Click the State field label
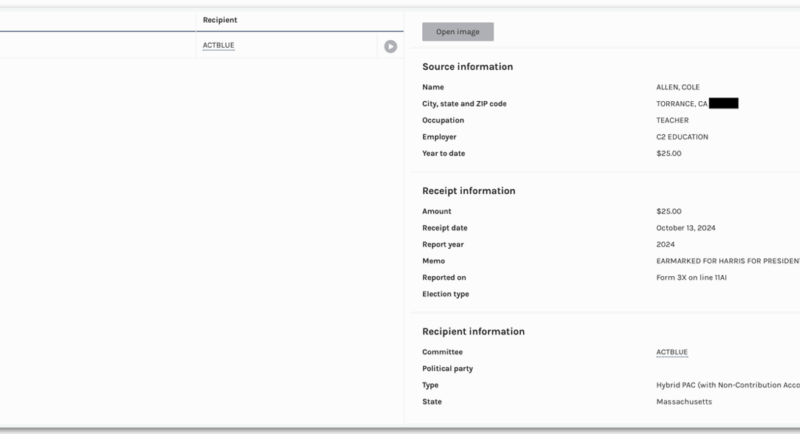The image size is (800, 434). 432,402
